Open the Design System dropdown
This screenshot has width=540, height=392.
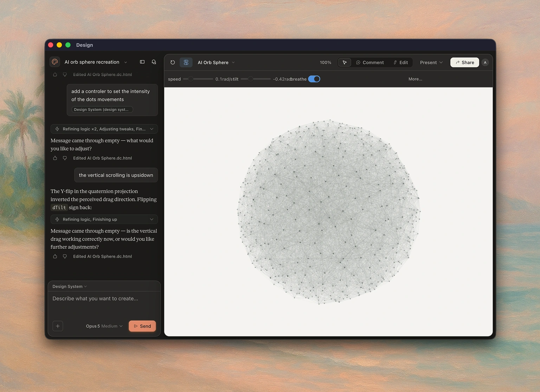[x=70, y=287]
